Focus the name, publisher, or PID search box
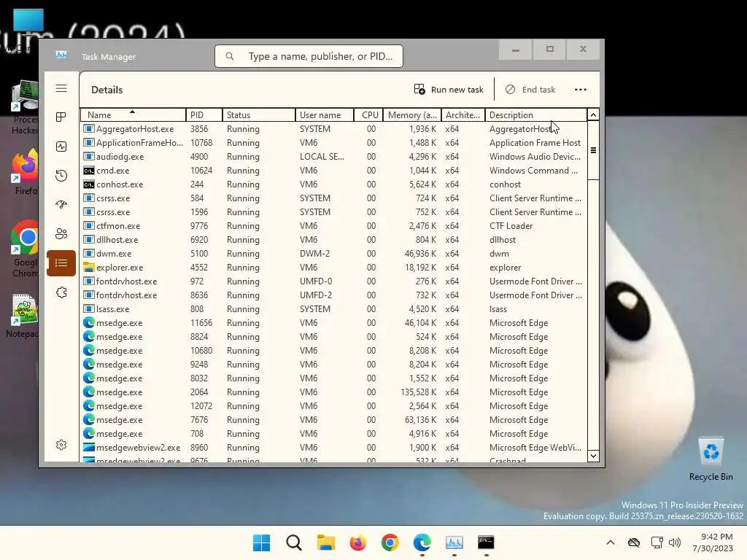Viewport: 747px width, 560px height. pyautogui.click(x=309, y=56)
